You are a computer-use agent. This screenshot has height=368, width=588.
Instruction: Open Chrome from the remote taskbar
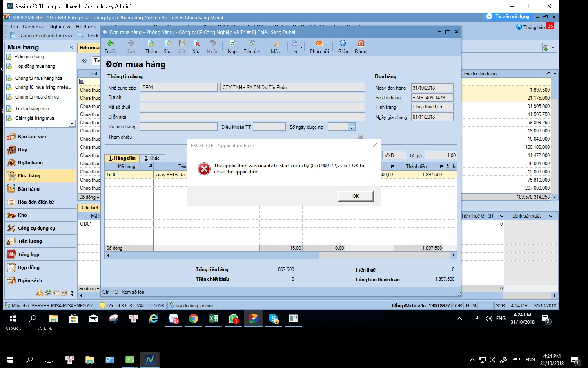194,319
